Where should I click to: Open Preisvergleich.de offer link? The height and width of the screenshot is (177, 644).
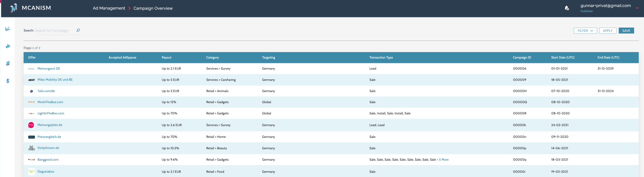(49, 137)
